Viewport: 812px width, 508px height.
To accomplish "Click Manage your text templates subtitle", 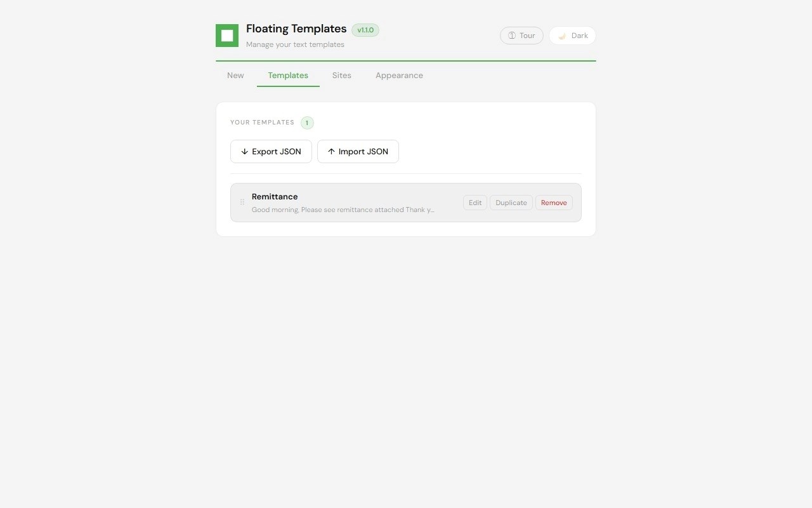I will point(295,44).
